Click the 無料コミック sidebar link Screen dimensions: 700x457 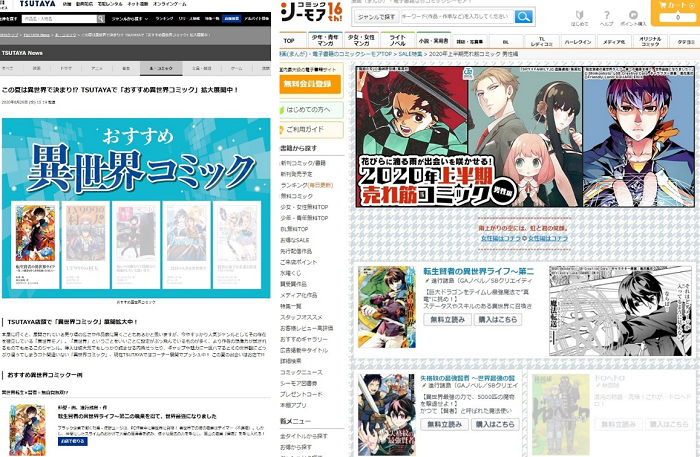297,196
